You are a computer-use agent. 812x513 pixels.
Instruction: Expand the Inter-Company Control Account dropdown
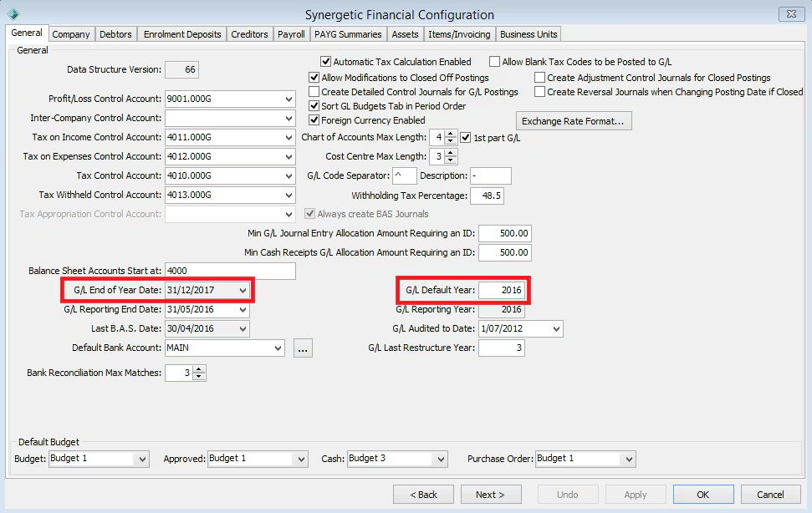pyautogui.click(x=289, y=118)
